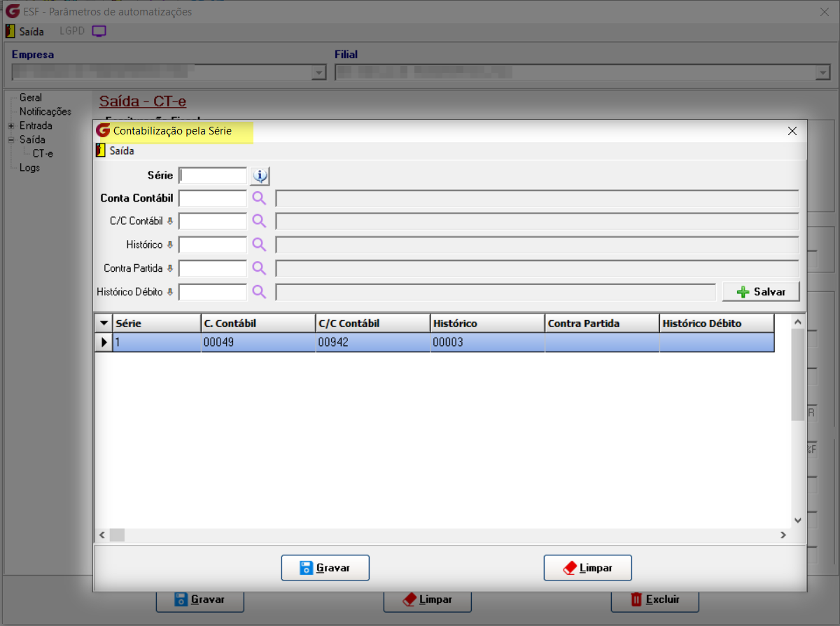Select cell 00049 in grid

tap(258, 342)
